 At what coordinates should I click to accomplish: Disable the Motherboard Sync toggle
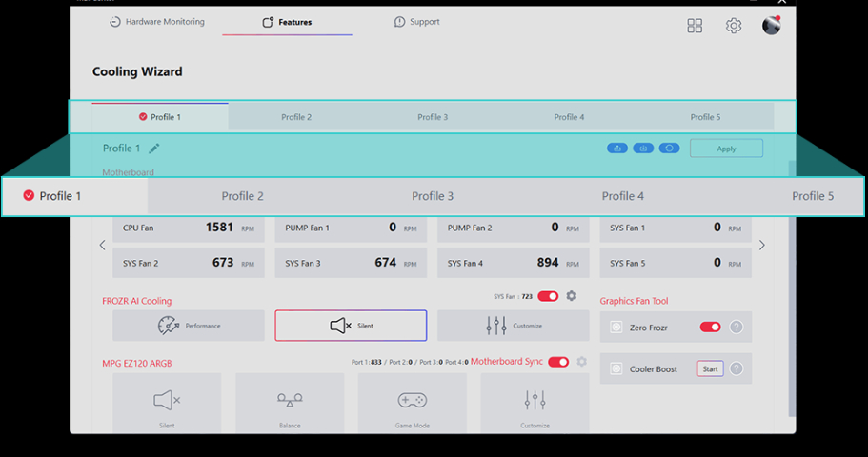coord(558,362)
